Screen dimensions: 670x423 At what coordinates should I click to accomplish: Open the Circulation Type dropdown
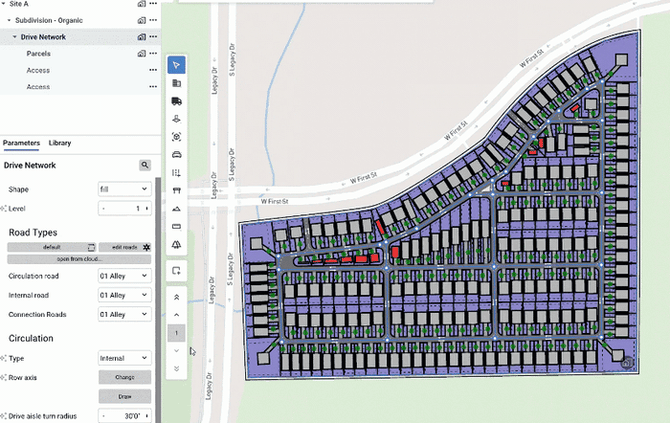(x=124, y=358)
